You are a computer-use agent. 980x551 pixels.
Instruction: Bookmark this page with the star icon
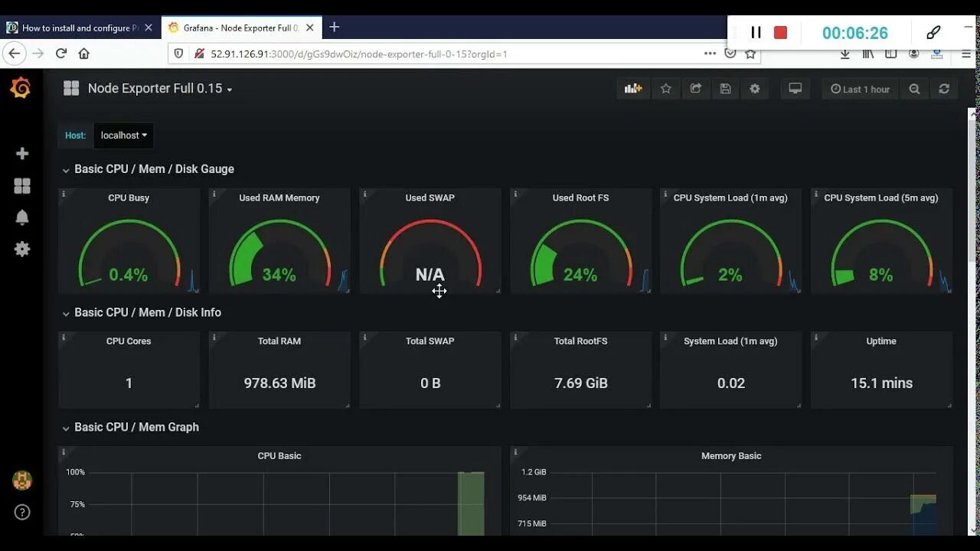750,54
